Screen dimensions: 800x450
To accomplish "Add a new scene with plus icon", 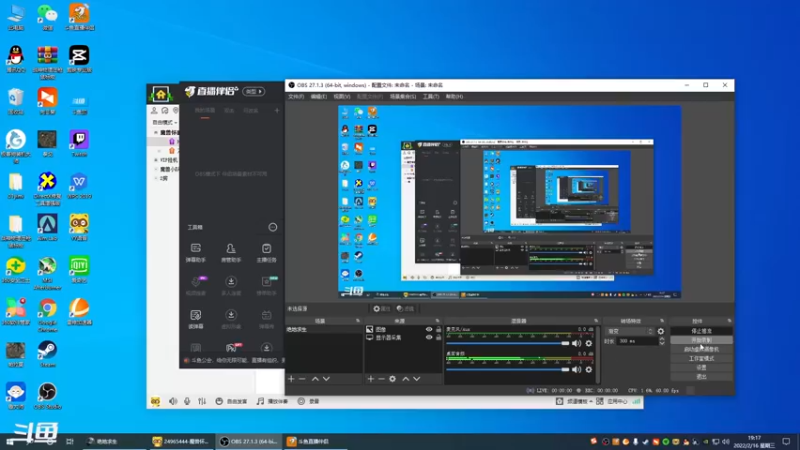I will coord(291,379).
